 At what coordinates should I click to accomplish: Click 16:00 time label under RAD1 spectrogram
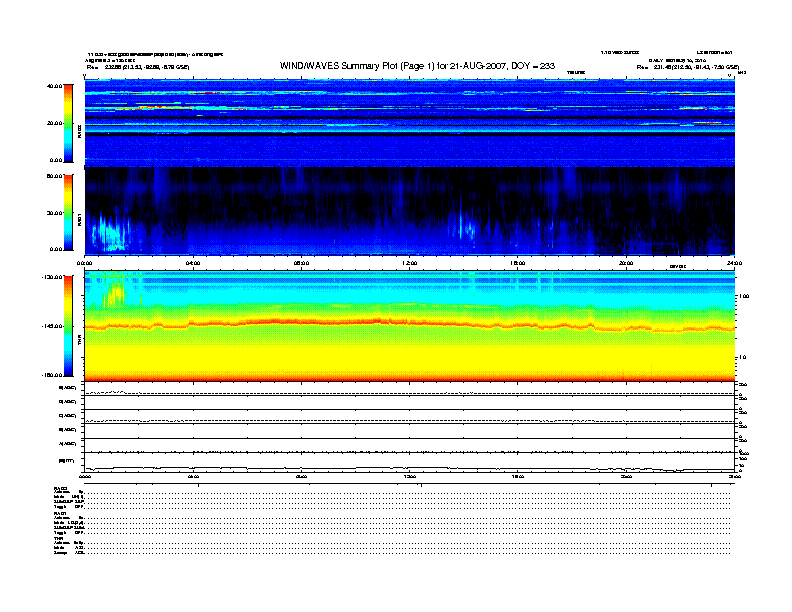(x=518, y=263)
